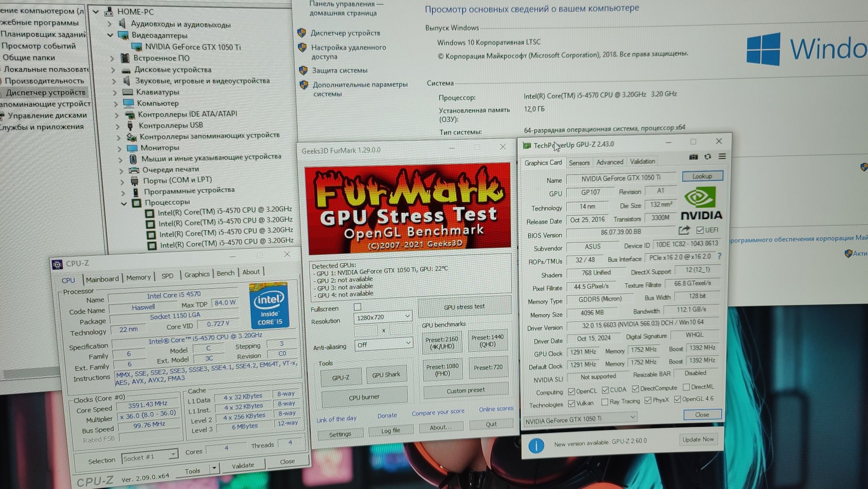
Task: Open the GPU-Z hamburger menu icon
Action: [722, 156]
